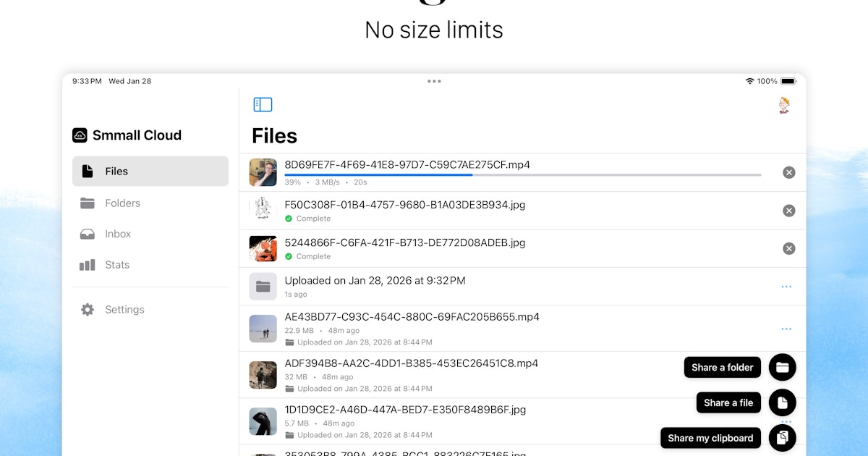The image size is (868, 456).
Task: Open the 1D1D9CE2 jpg thumbnail
Action: click(x=263, y=421)
